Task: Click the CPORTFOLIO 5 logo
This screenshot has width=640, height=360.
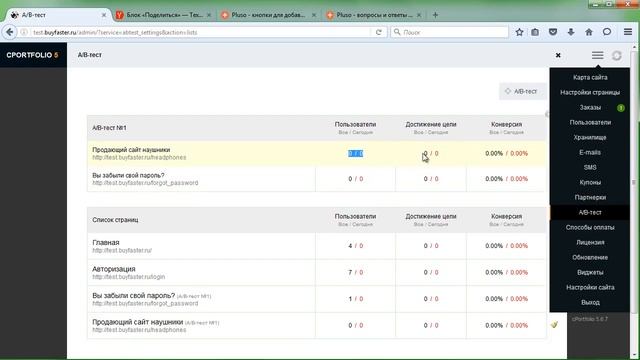Action: pyautogui.click(x=32, y=55)
